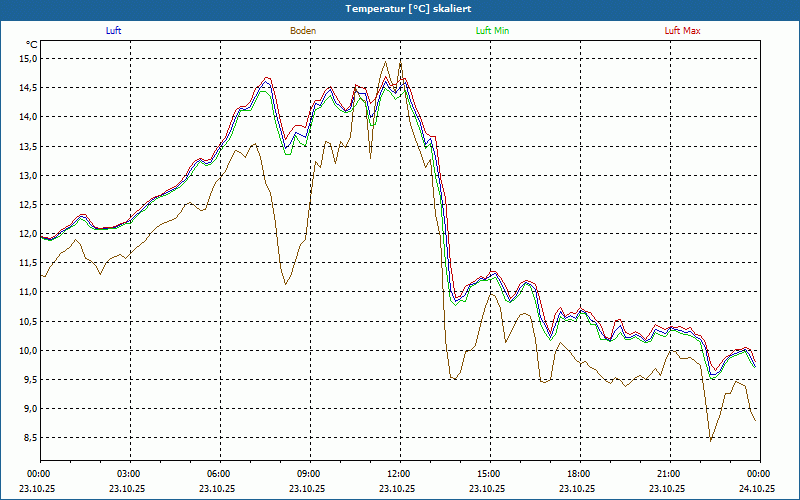
Task: Click the Luft legend label
Action: 113,31
